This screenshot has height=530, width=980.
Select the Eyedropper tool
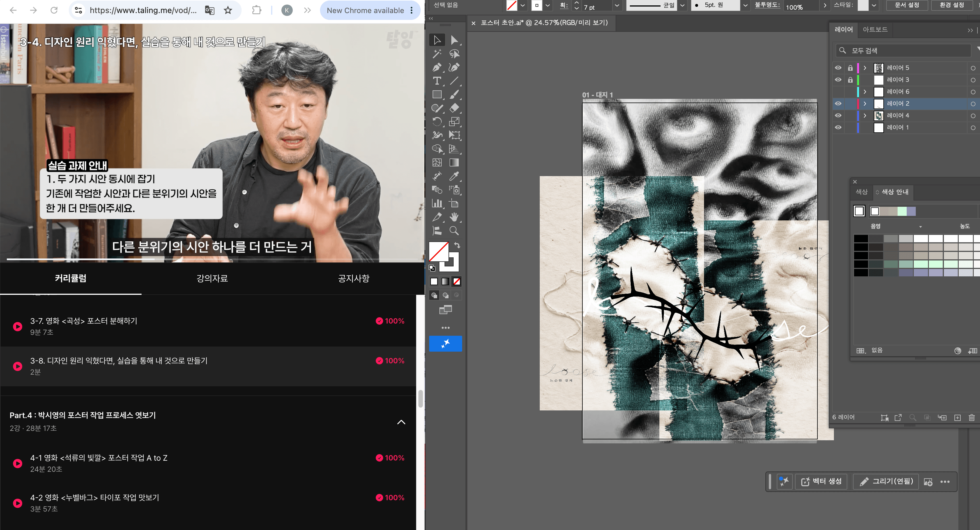tap(454, 176)
